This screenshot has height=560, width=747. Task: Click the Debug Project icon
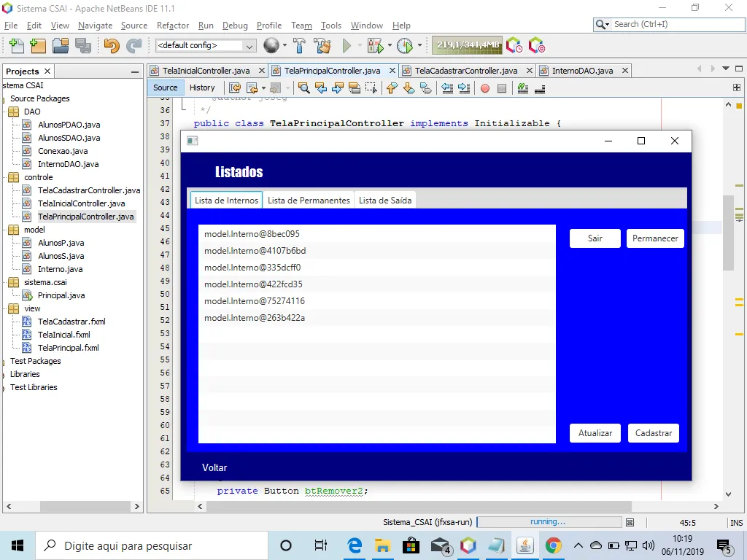tap(376, 46)
